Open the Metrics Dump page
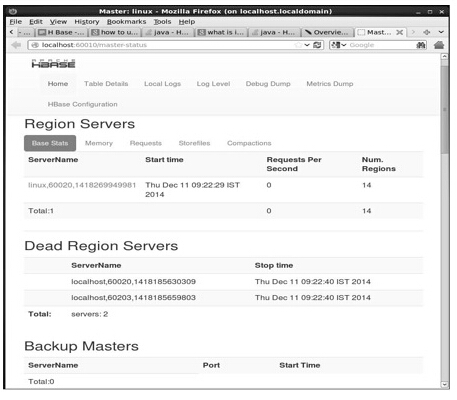The image size is (457, 400). pyautogui.click(x=330, y=84)
